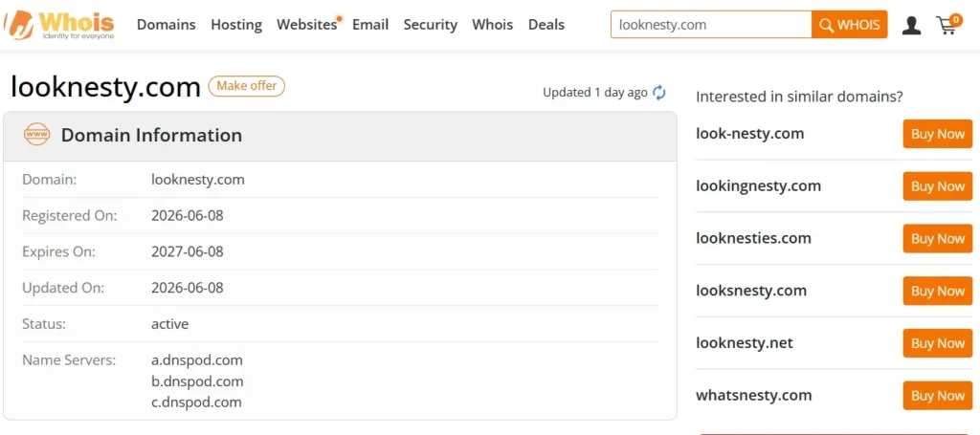This screenshot has height=435, width=980.
Task: Open the Whois menu item
Action: click(x=493, y=25)
